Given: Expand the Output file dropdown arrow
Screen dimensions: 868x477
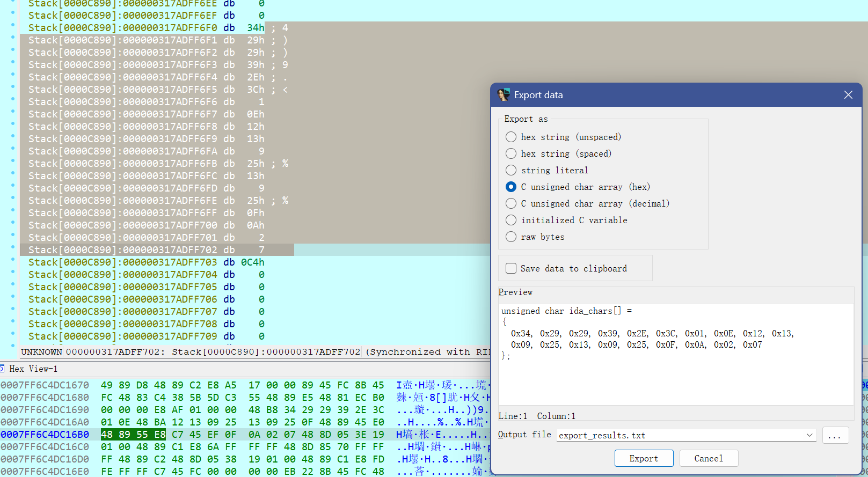Looking at the screenshot, I should coord(809,435).
